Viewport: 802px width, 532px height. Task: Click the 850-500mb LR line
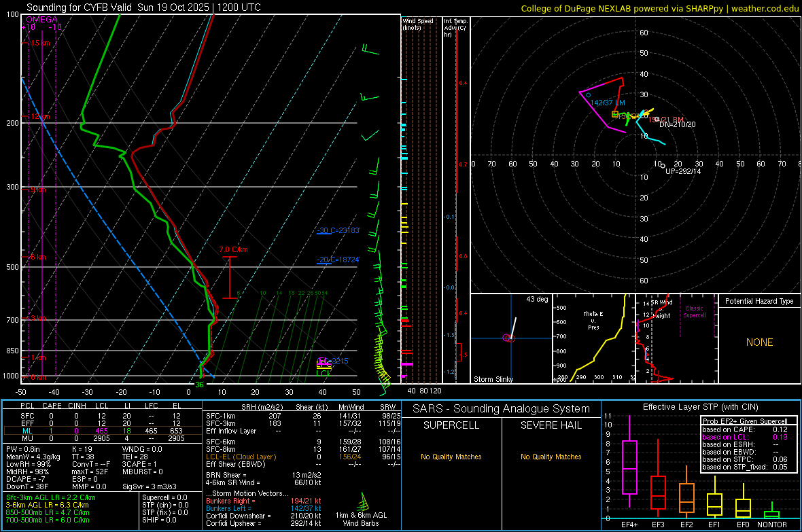tap(48, 512)
